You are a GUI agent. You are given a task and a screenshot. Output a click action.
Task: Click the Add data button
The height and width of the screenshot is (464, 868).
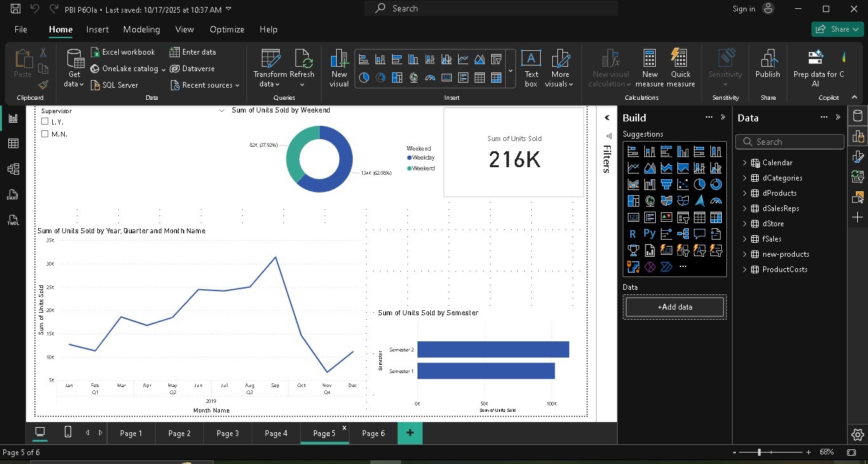[674, 307]
